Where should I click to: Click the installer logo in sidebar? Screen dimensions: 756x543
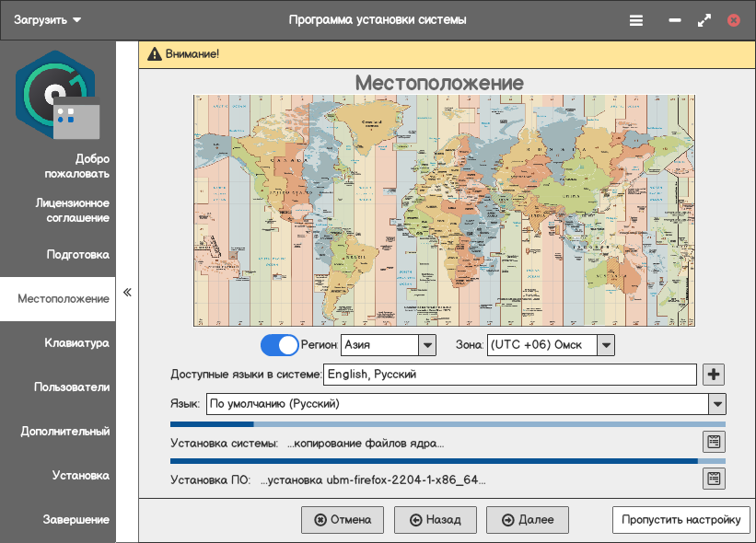57,94
